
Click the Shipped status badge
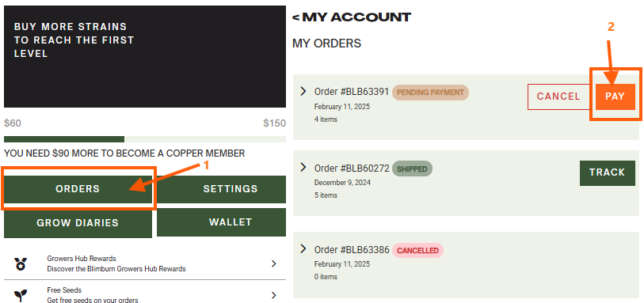tap(412, 169)
